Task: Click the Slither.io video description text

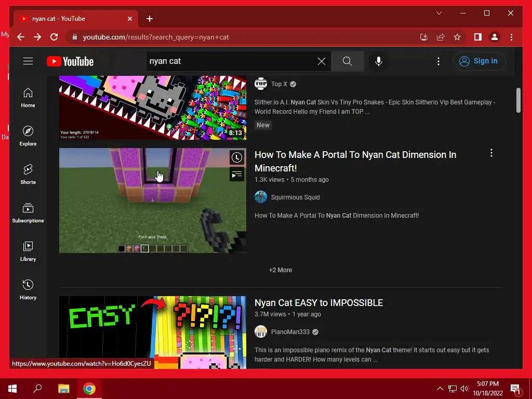Action: coord(375,107)
